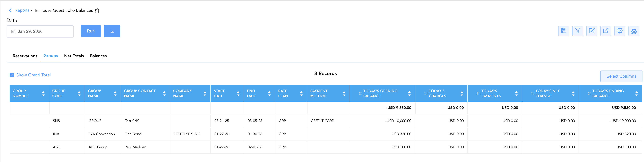Open the filter funnel icon
This screenshot has height=162, width=644.
(577, 31)
